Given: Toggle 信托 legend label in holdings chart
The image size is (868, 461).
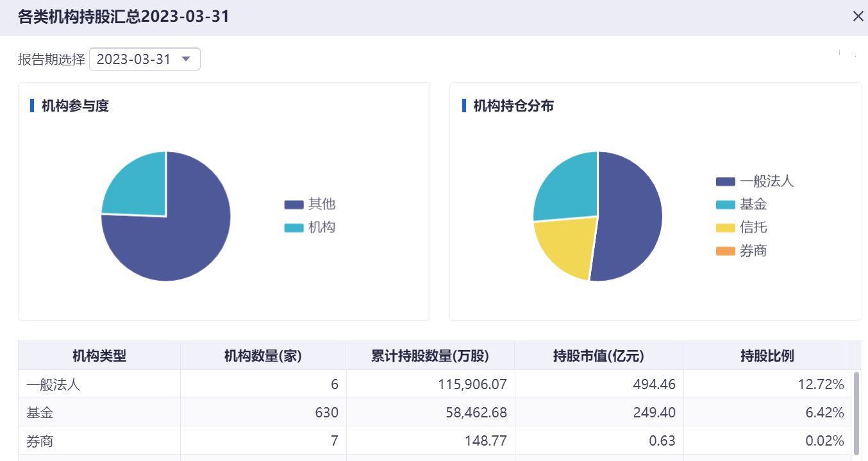Looking at the screenshot, I should tap(753, 227).
